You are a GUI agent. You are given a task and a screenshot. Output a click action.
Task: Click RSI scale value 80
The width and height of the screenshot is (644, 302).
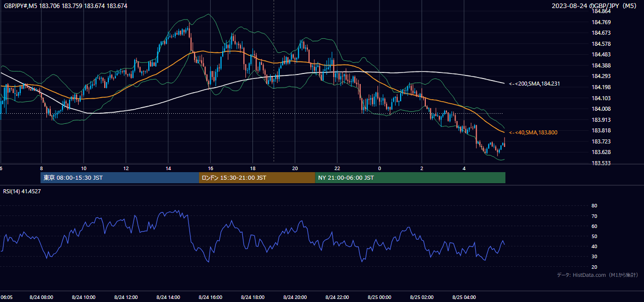click(594, 206)
